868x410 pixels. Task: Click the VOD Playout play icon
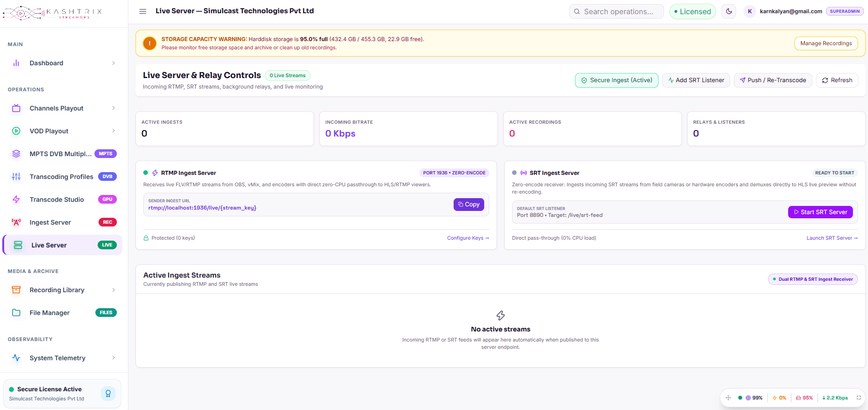click(16, 131)
